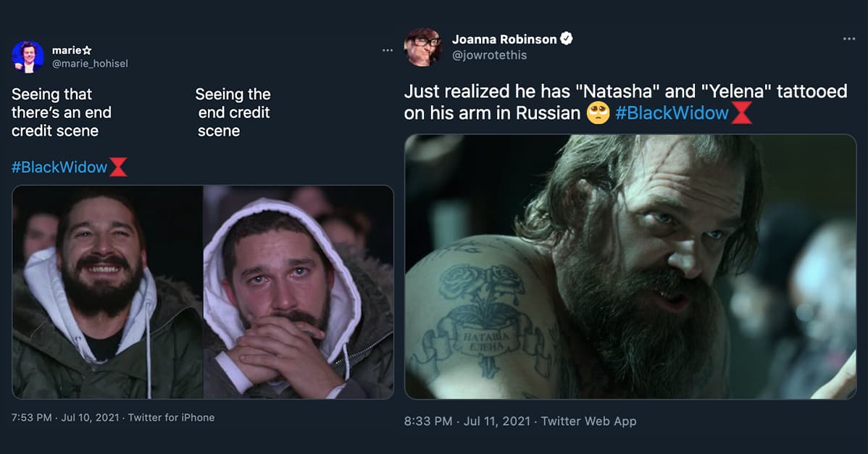Viewport: 868px width, 454px height.
Task: Open the more options menu on Joanna Robinson's tweet
Action: tap(849, 38)
